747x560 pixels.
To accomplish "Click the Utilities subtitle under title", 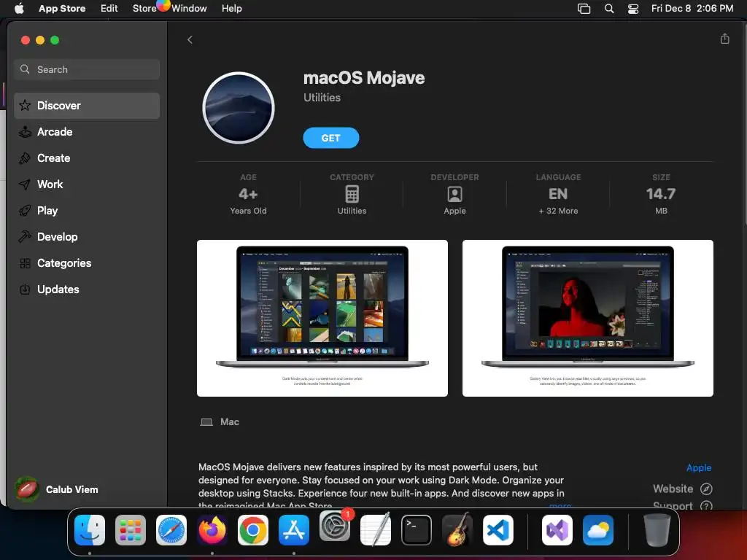I will 322,98.
